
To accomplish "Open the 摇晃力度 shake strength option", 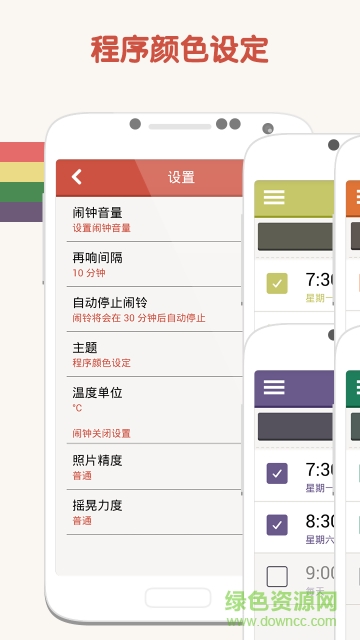I will pos(154,512).
